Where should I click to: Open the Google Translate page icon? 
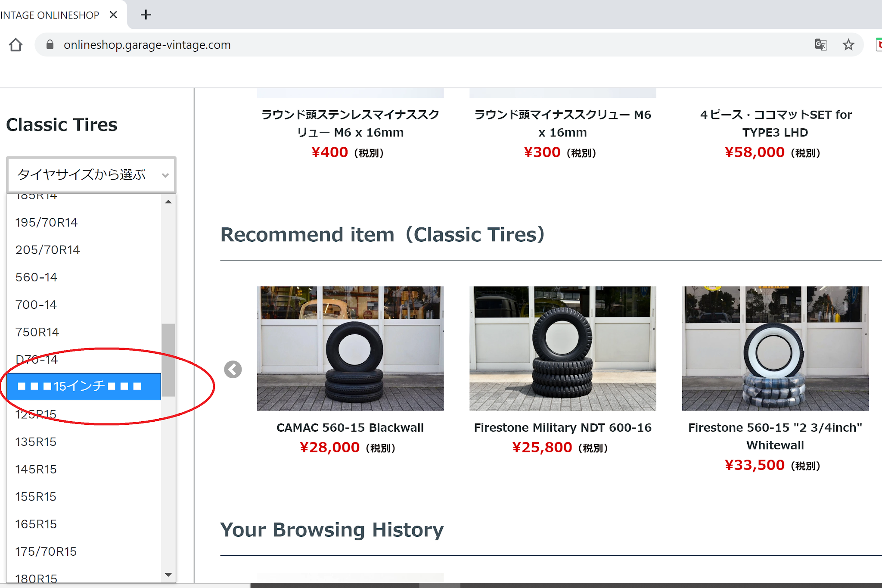click(820, 45)
